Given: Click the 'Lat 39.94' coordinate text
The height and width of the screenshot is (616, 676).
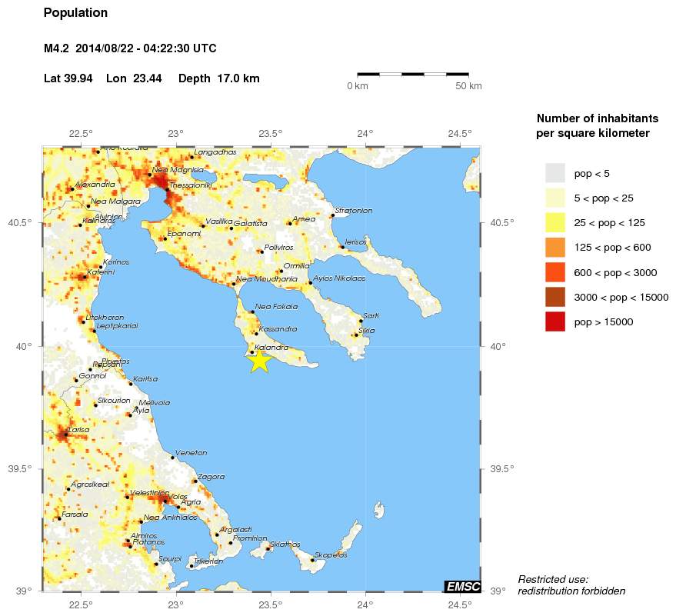Looking at the screenshot, I should click(x=68, y=78).
